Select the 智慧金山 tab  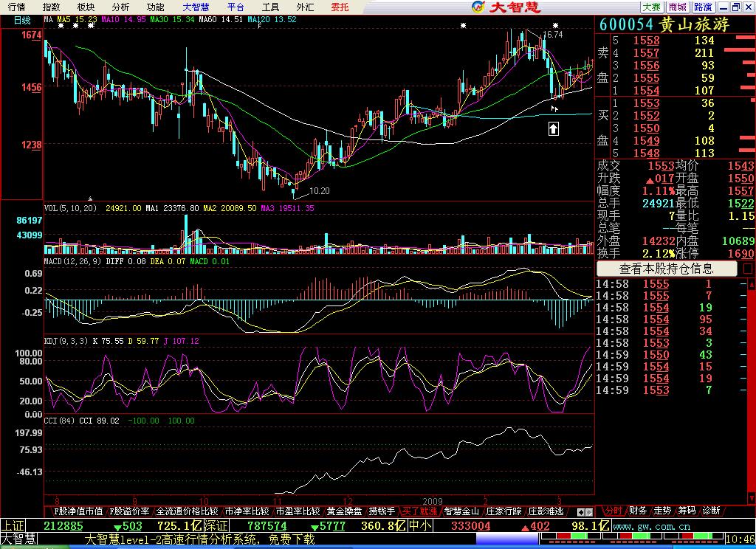point(461,511)
